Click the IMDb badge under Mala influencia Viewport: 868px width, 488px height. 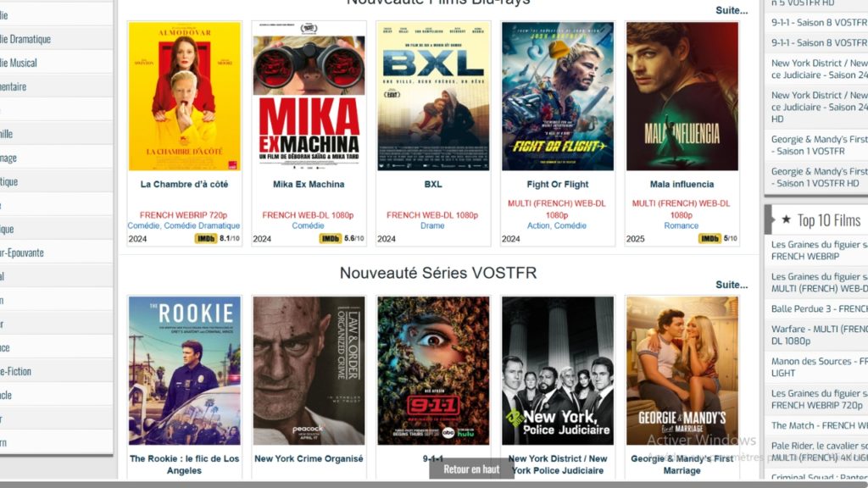point(709,238)
